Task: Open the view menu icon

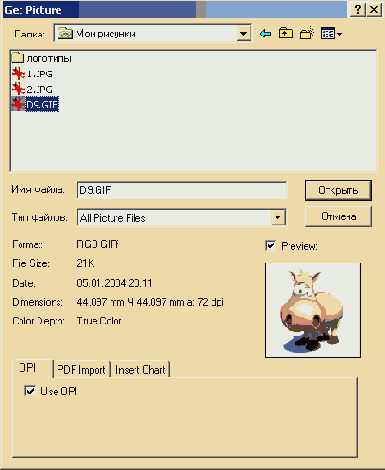Action: [x=328, y=34]
